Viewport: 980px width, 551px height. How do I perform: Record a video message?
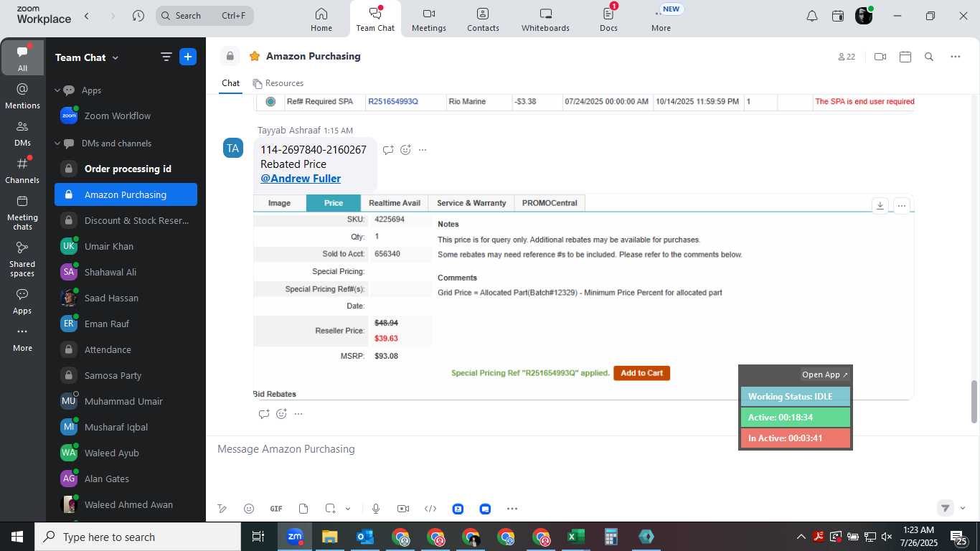[x=403, y=509]
